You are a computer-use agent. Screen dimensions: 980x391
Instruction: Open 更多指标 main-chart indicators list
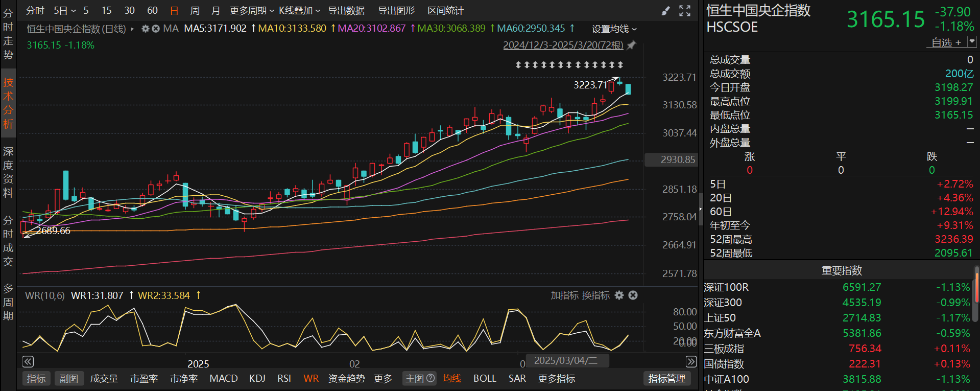click(557, 379)
